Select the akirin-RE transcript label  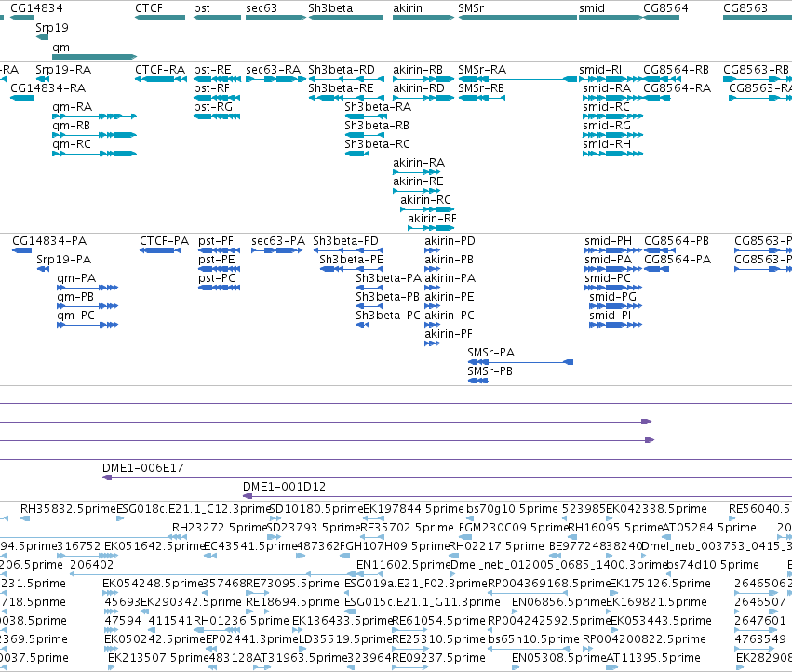(x=418, y=181)
